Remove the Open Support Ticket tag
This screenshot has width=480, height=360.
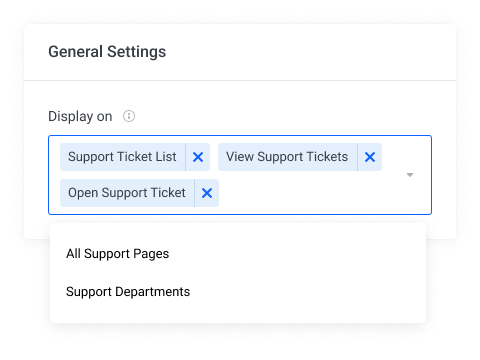207,193
